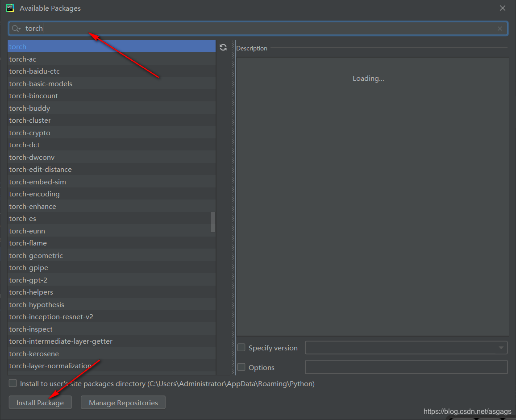This screenshot has width=516, height=420.
Task: Select the torch-enhance package
Action: click(x=112, y=206)
